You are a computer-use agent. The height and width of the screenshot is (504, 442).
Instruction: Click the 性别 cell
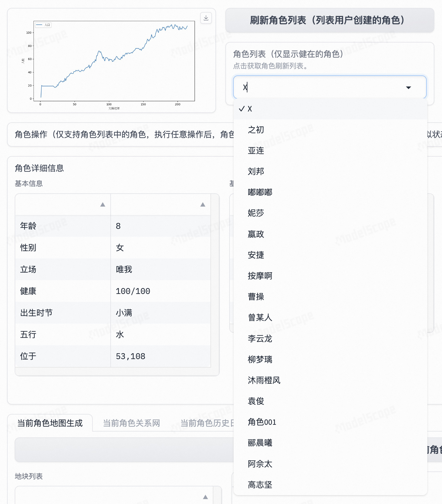63,248
